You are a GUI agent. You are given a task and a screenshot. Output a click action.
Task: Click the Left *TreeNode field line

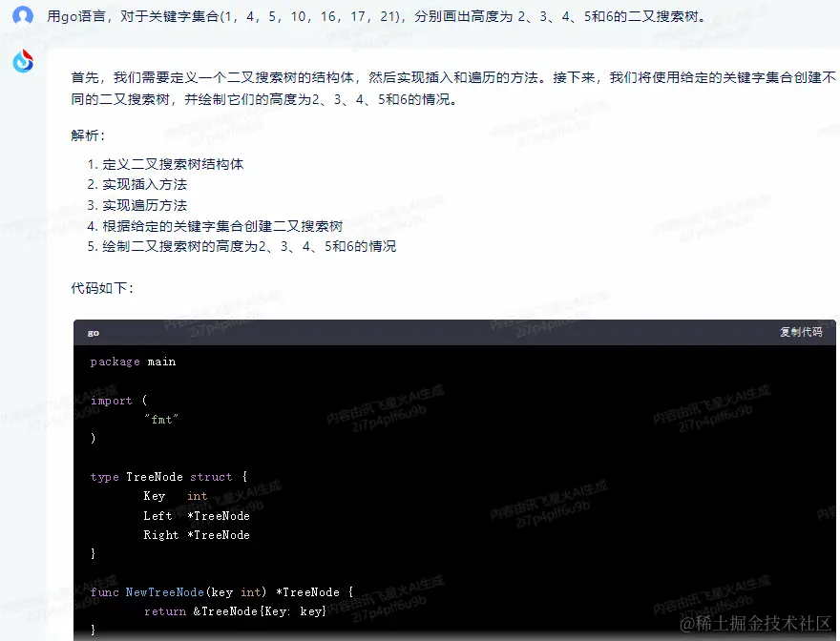(x=196, y=515)
